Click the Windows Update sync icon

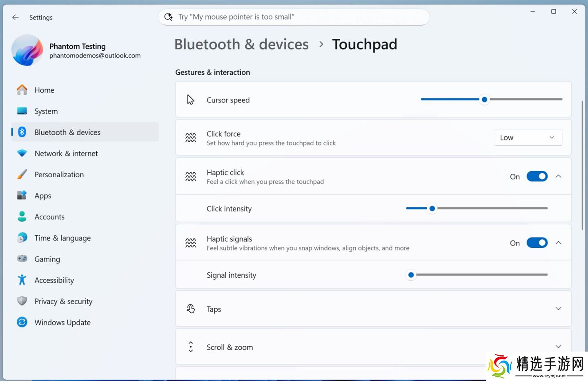[22, 322]
